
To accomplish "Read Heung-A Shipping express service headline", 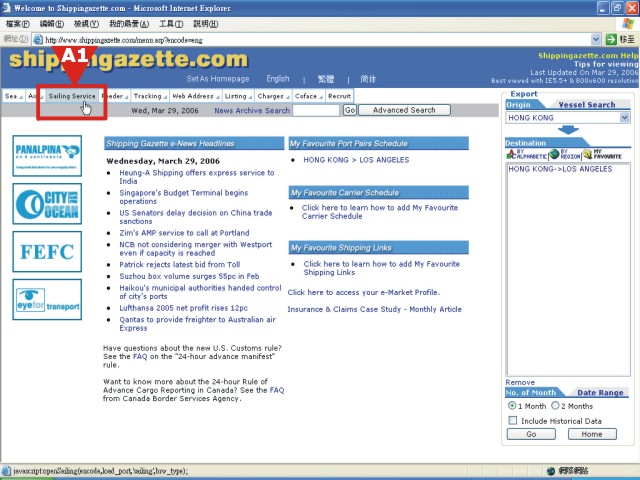I will [197, 177].
